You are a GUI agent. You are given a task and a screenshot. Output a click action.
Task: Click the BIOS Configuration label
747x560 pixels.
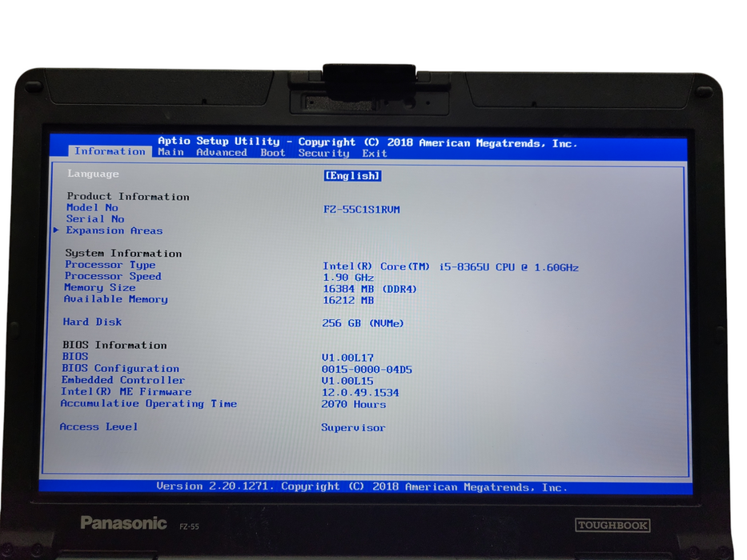(x=121, y=369)
